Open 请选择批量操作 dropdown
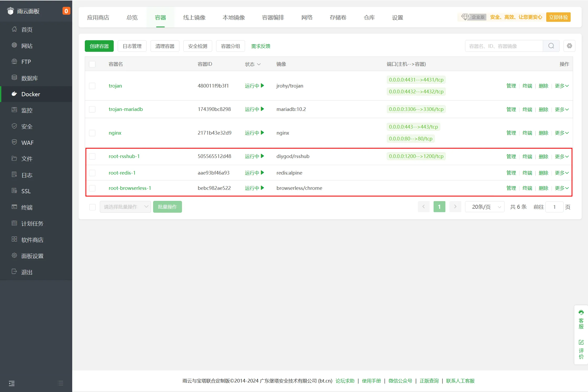Viewport: 588px width, 392px height. point(125,207)
